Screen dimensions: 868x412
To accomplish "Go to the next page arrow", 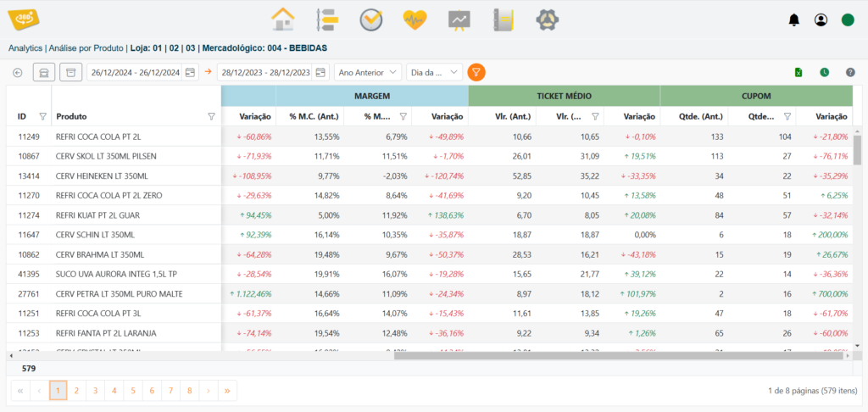I will click(209, 391).
